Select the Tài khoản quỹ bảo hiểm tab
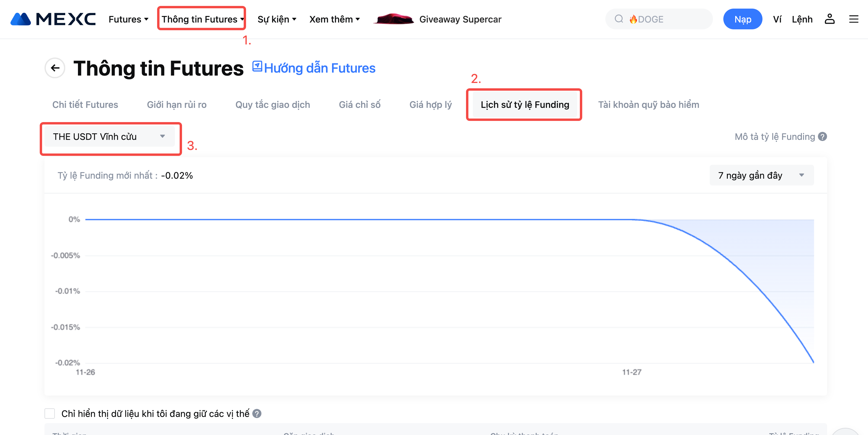Screen dimensions: 868x435 point(648,105)
